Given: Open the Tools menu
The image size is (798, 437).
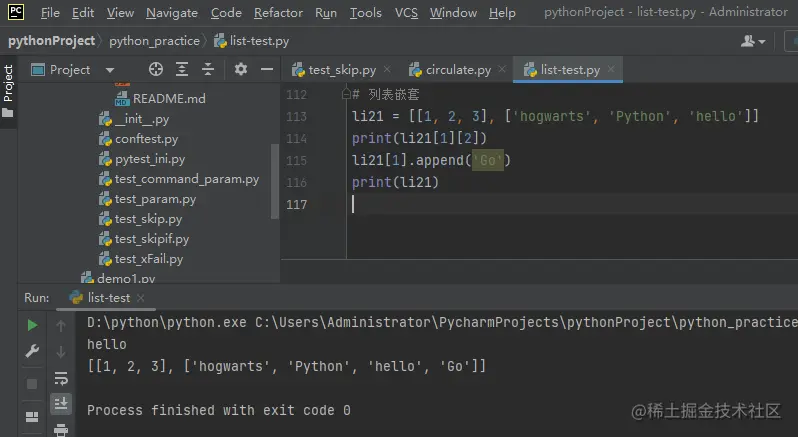Looking at the screenshot, I should click(365, 13).
